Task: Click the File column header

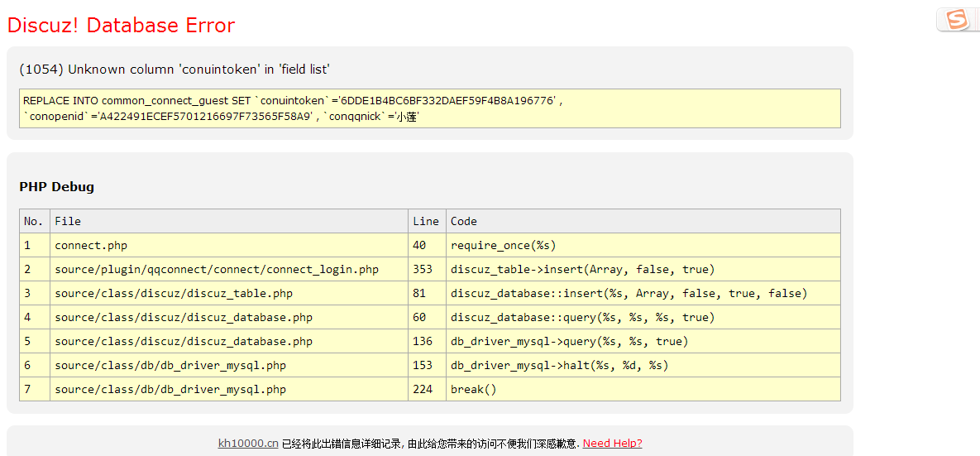Action: [68, 222]
